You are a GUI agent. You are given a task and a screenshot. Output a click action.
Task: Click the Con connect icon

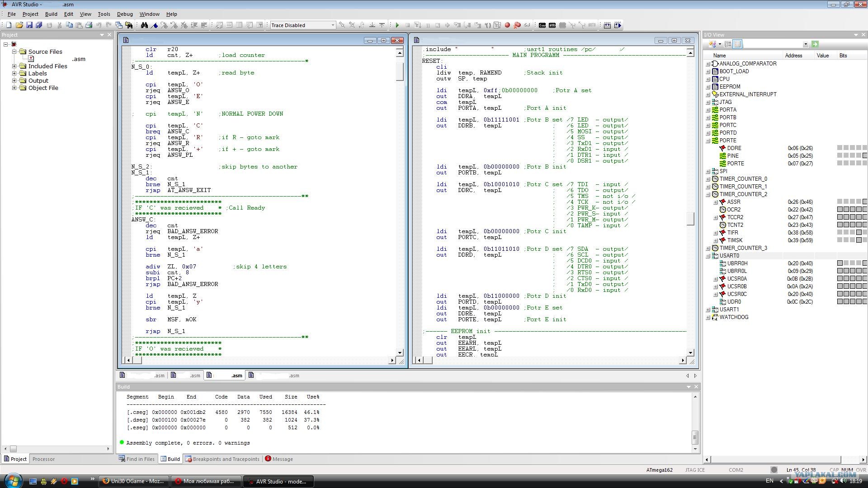coord(542,25)
